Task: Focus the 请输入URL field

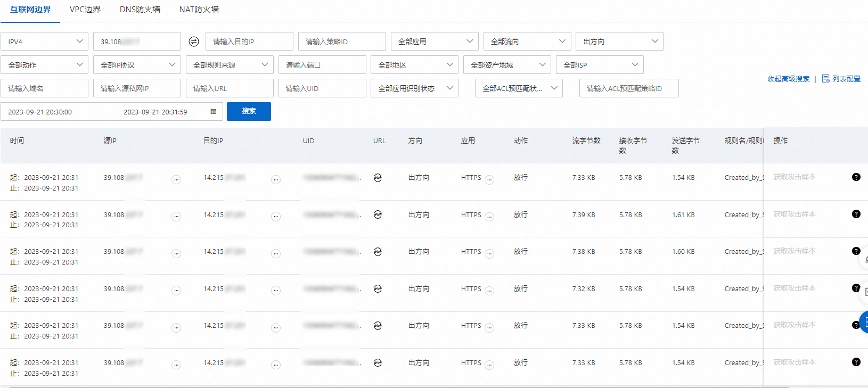Action: [230, 88]
